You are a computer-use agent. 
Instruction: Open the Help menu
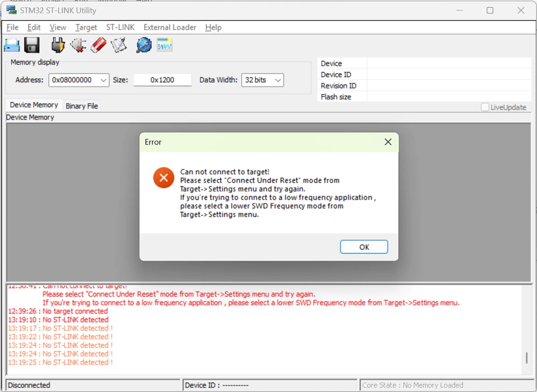(213, 27)
